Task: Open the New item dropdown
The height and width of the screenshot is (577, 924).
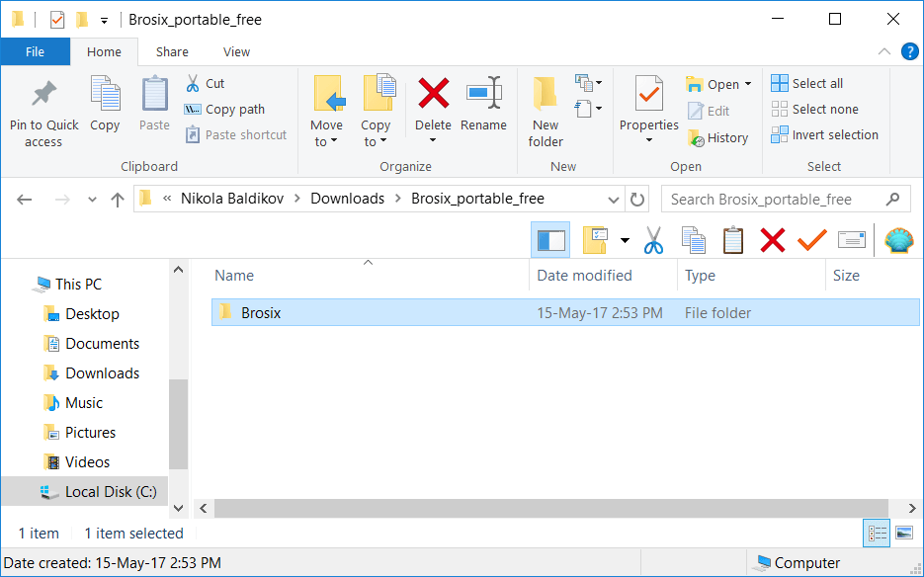Action: pyautogui.click(x=588, y=83)
